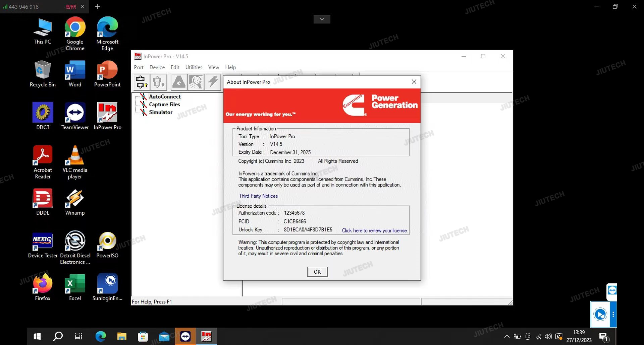644x345 pixels.
Task: Click the device download toolbar icon
Action: [x=159, y=82]
